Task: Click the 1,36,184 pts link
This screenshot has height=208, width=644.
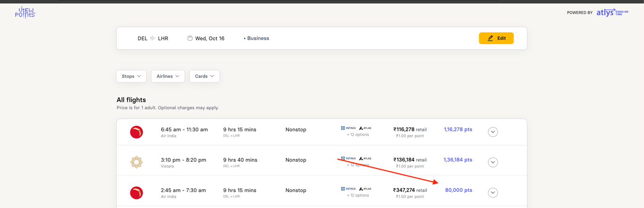Action: click(458, 160)
